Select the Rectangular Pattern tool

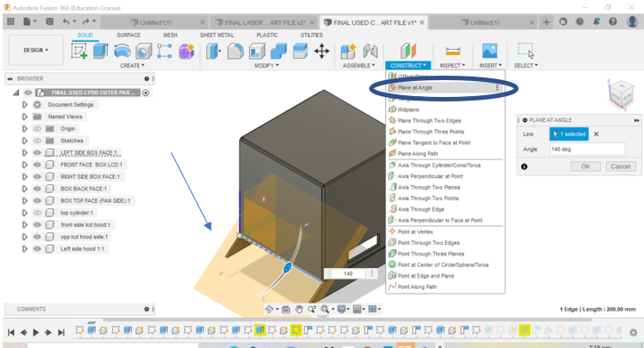(165, 52)
